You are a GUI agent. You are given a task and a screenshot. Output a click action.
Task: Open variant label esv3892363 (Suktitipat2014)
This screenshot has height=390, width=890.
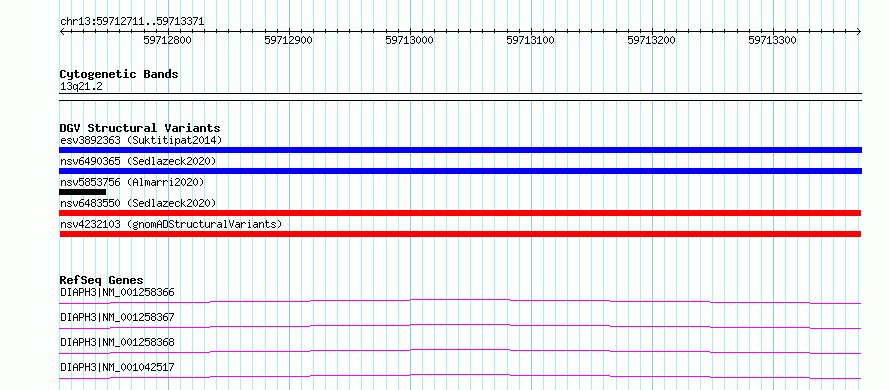(141, 140)
